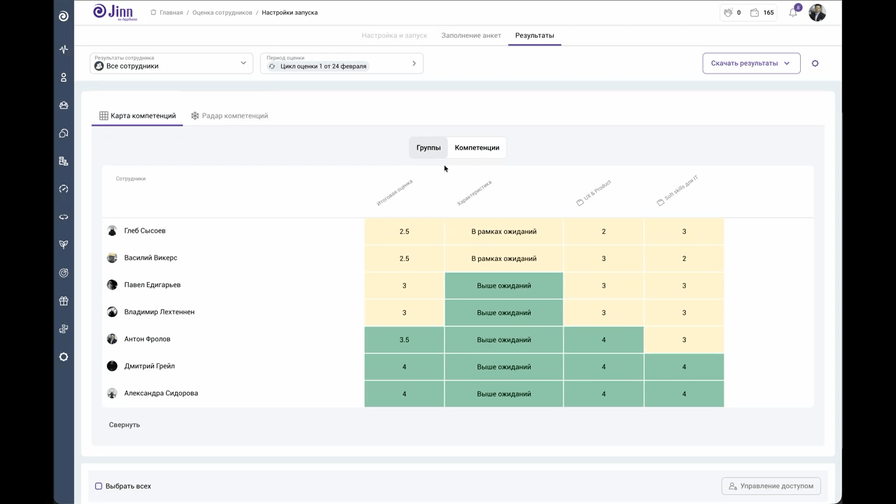Expand the 'Все сотрудники' employee dropdown
The width and height of the screenshot is (896, 504).
171,63
